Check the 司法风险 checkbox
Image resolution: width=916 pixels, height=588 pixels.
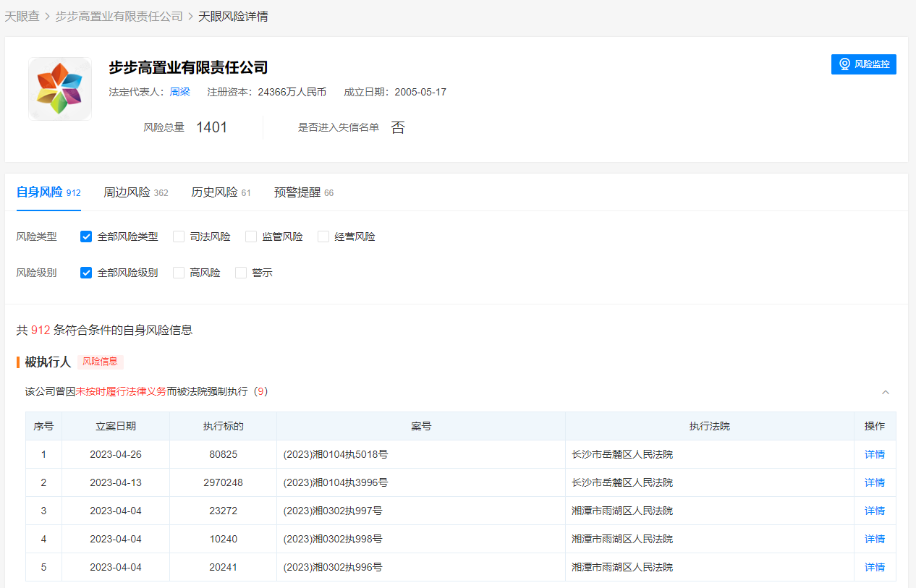pyautogui.click(x=179, y=237)
